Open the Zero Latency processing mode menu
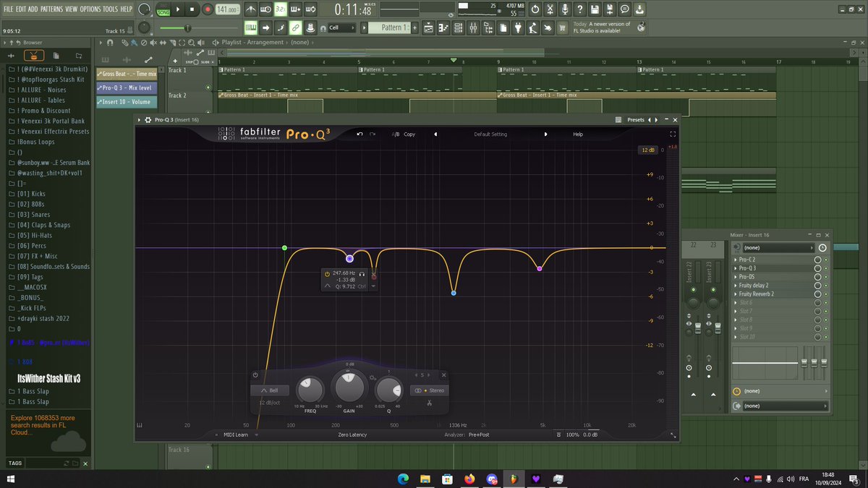868x488 pixels. click(x=354, y=435)
